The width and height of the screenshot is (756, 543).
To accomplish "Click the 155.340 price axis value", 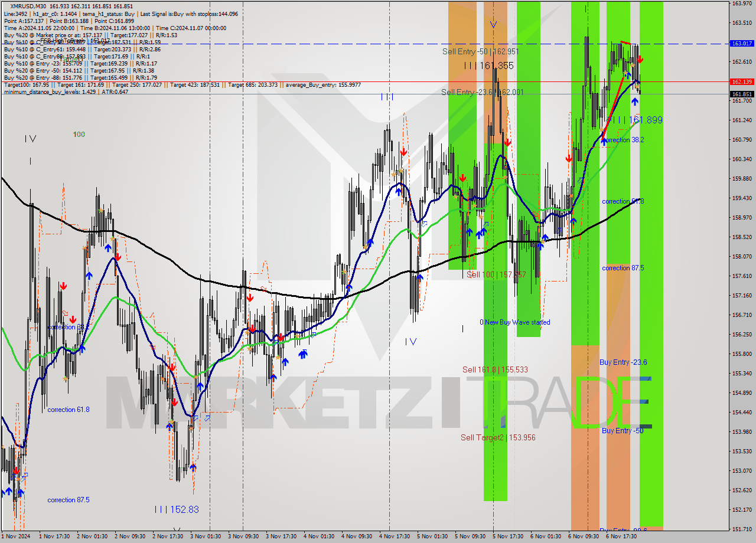I will [742, 373].
